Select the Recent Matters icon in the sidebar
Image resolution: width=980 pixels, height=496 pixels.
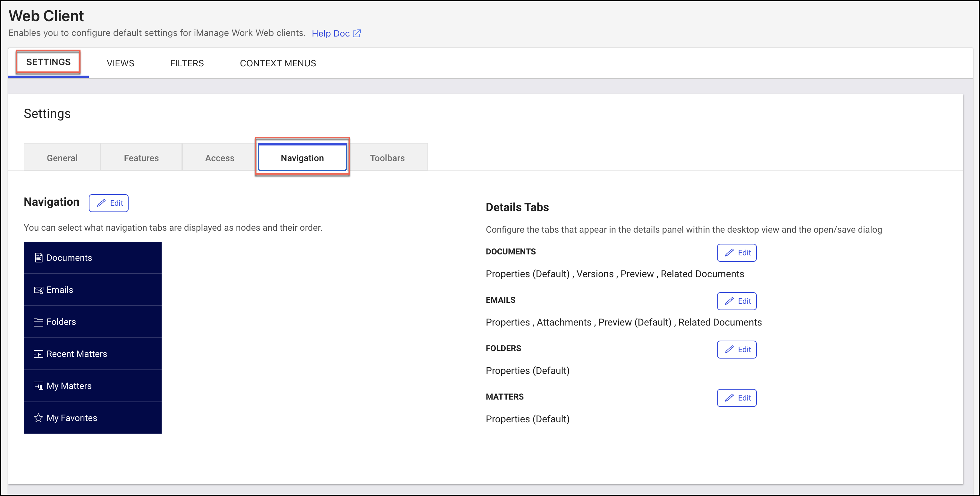pyautogui.click(x=38, y=354)
